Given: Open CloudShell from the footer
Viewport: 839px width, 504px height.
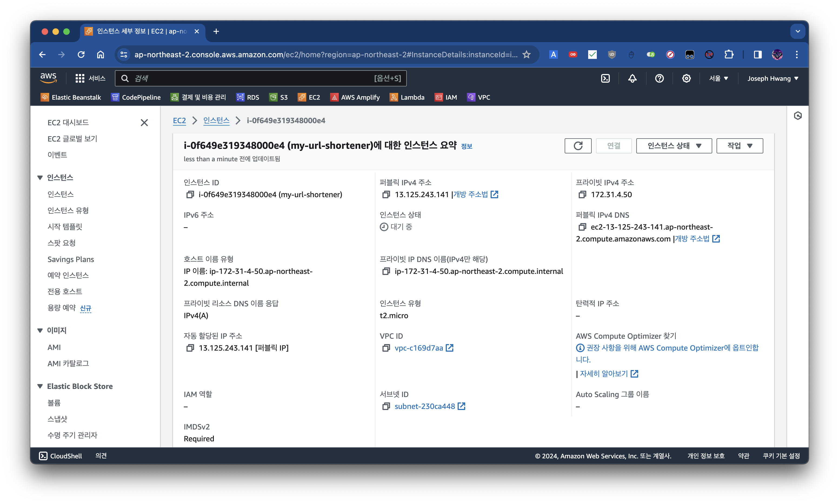Looking at the screenshot, I should pyautogui.click(x=61, y=456).
